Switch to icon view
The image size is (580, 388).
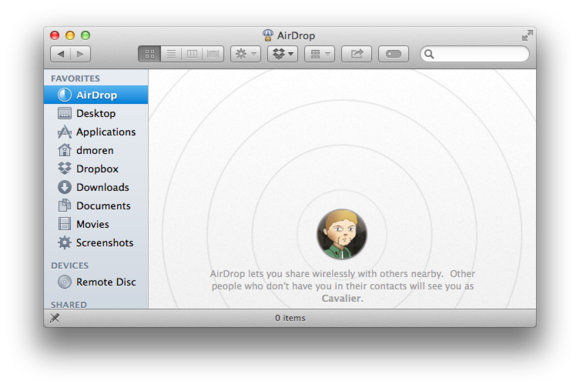pyautogui.click(x=149, y=54)
